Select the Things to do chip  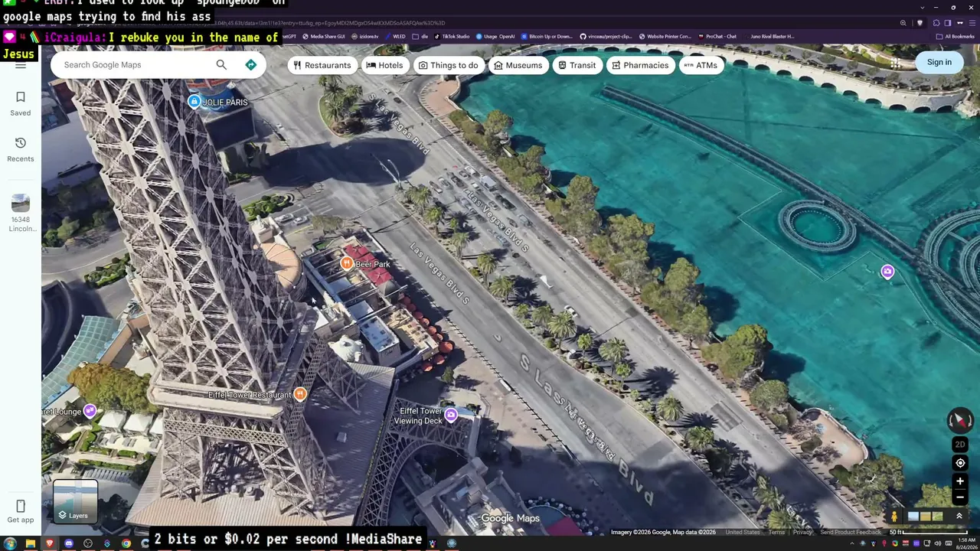[448, 65]
